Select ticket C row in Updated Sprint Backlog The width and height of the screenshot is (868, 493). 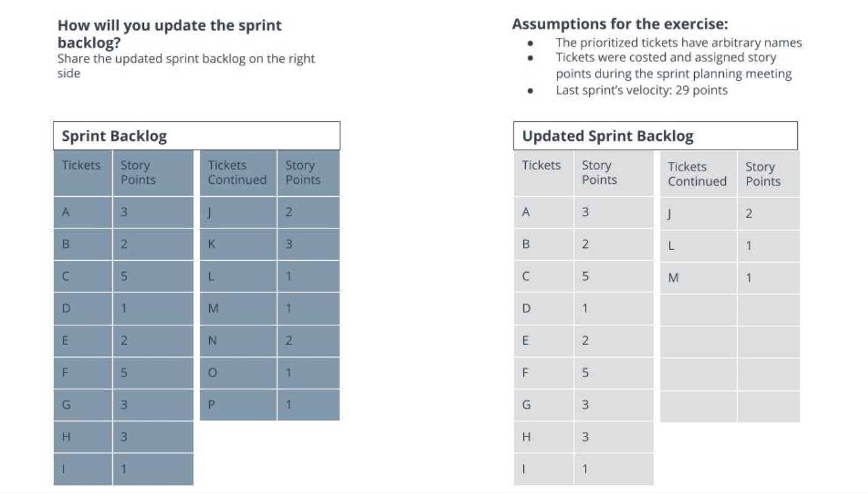[543, 276]
